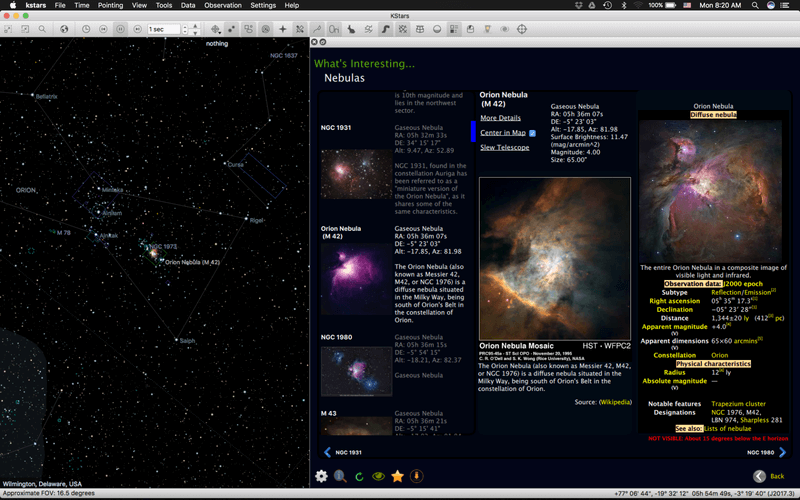Toggle constellation lines in toolbar
The height and width of the screenshot is (500, 800).
point(317,29)
